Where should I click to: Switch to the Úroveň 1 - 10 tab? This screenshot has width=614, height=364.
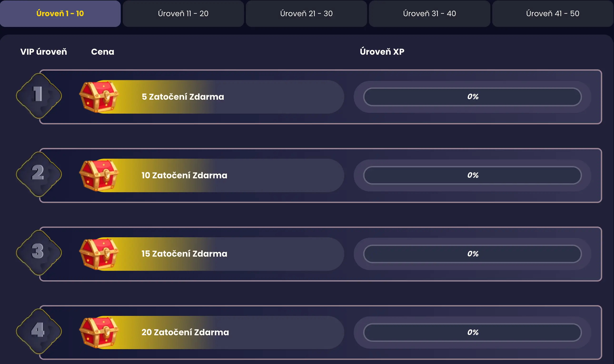coord(60,14)
